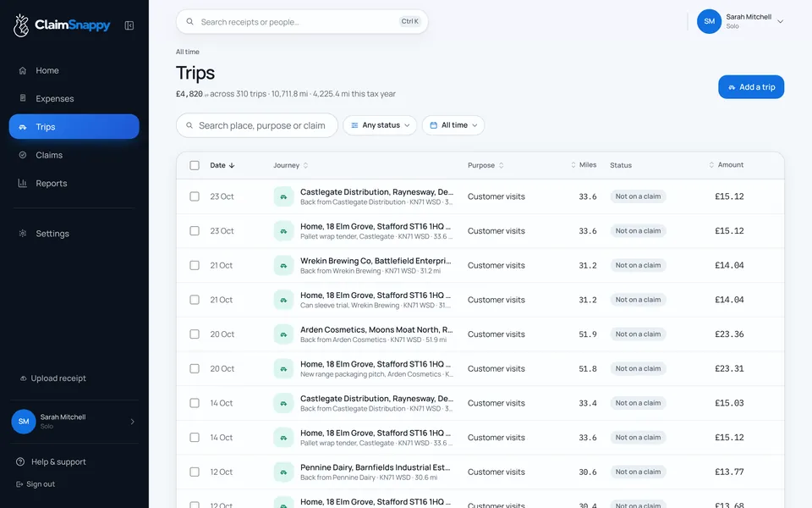Image resolution: width=812 pixels, height=508 pixels.
Task: Click car icon of 14 Oct Castlegate Distribution trip
Action: tap(284, 403)
